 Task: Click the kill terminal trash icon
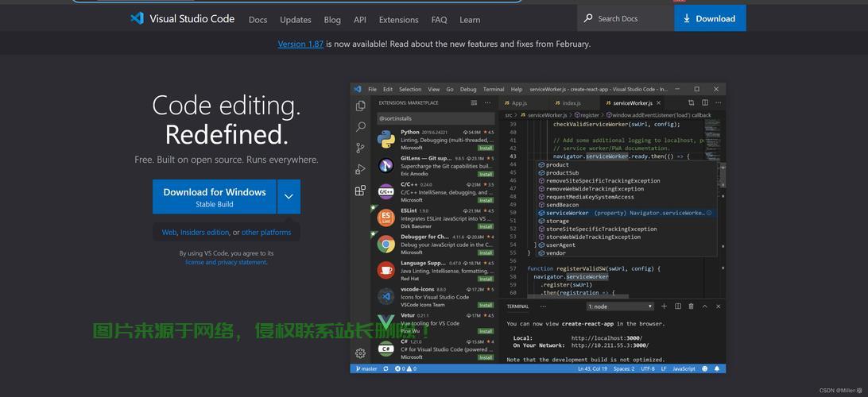tap(691, 306)
